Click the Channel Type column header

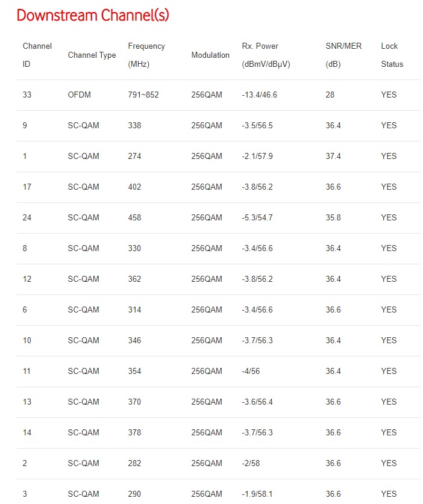(x=92, y=55)
